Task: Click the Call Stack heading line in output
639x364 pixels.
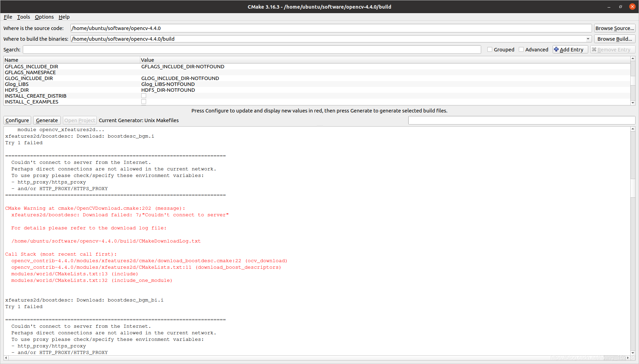Action: click(x=61, y=254)
